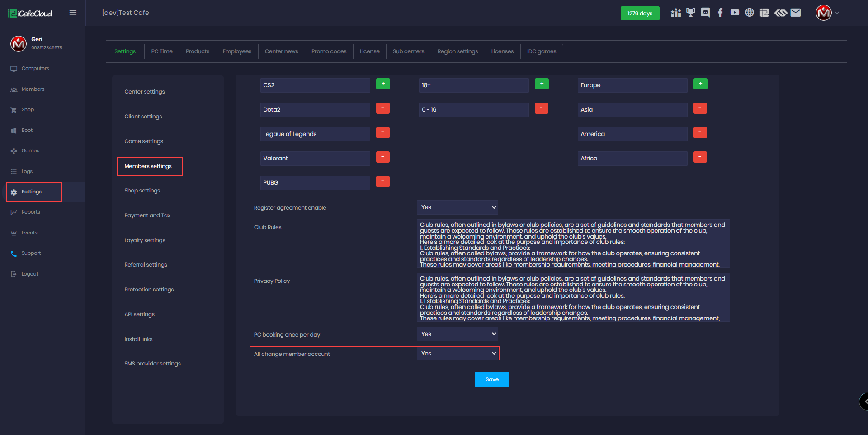Viewport: 868px width, 435px height.
Task: Switch to the Promo codes tab
Action: [329, 51]
